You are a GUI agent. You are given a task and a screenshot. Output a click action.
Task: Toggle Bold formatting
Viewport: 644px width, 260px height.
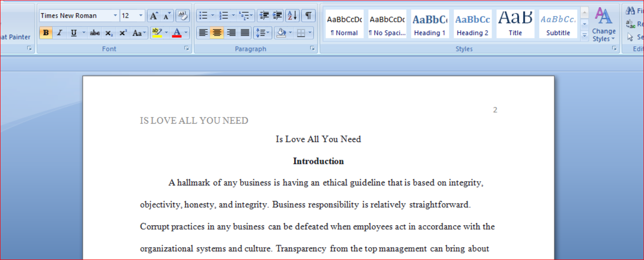point(46,33)
